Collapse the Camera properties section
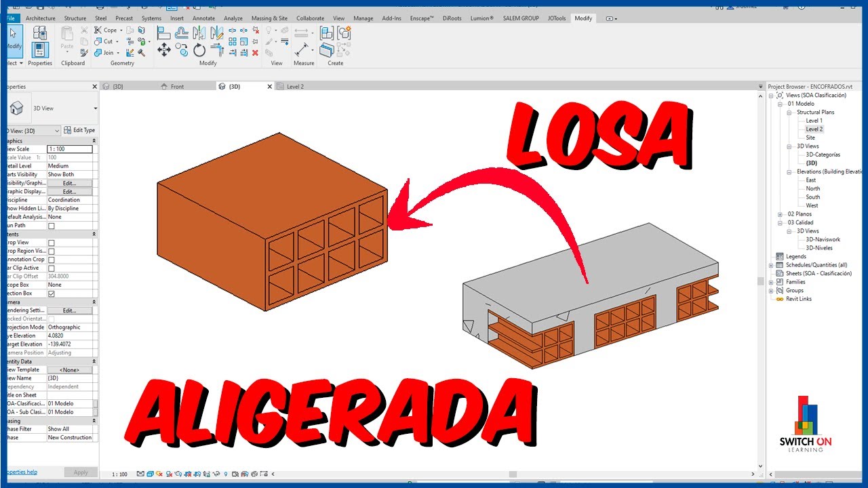Viewport: 868px width, 488px height. pyautogui.click(x=94, y=302)
